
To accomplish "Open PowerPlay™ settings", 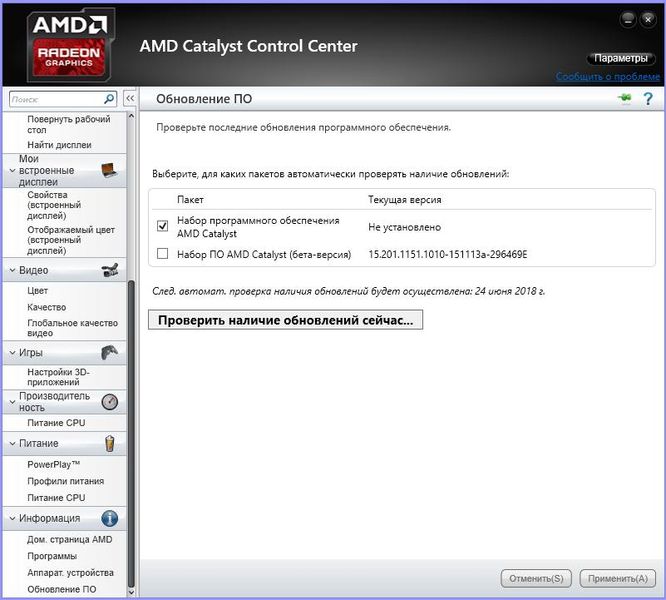I will pos(54,465).
